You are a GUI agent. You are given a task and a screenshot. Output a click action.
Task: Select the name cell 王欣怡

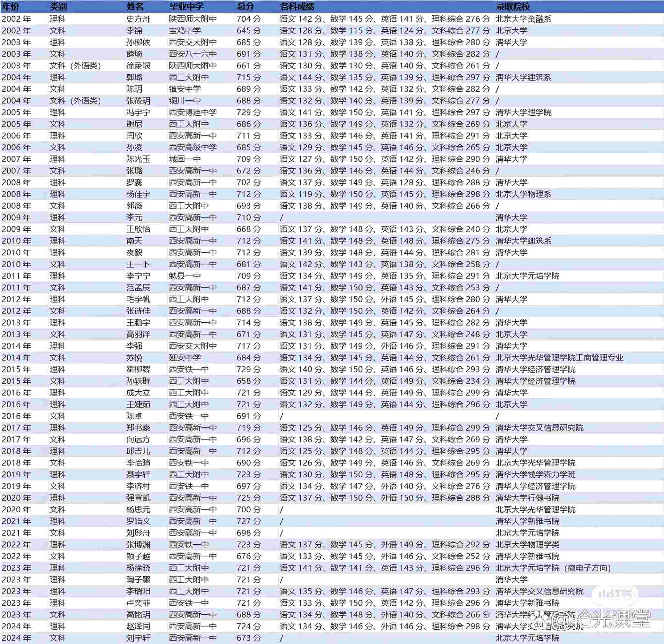click(x=138, y=229)
